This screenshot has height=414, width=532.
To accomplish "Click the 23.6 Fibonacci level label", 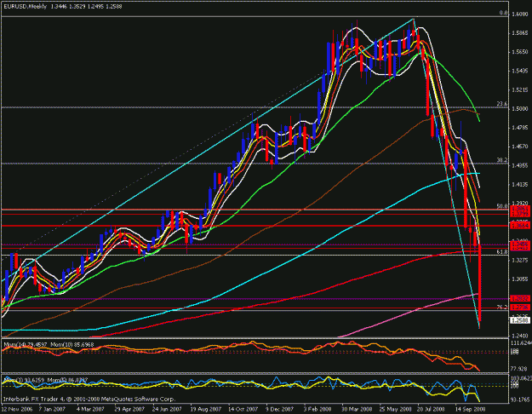I will tap(502, 104).
